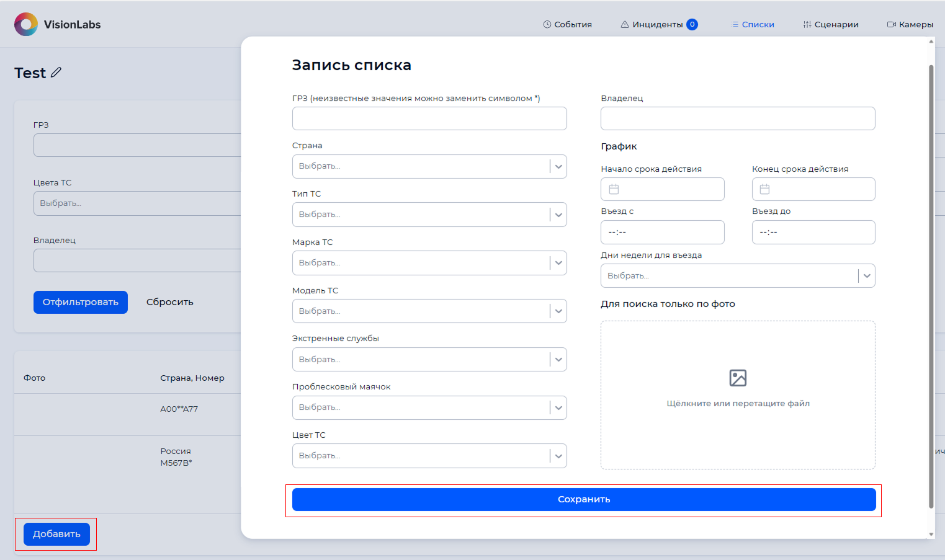
Task: Focus the Владелец field in the dialog
Action: coord(738,118)
